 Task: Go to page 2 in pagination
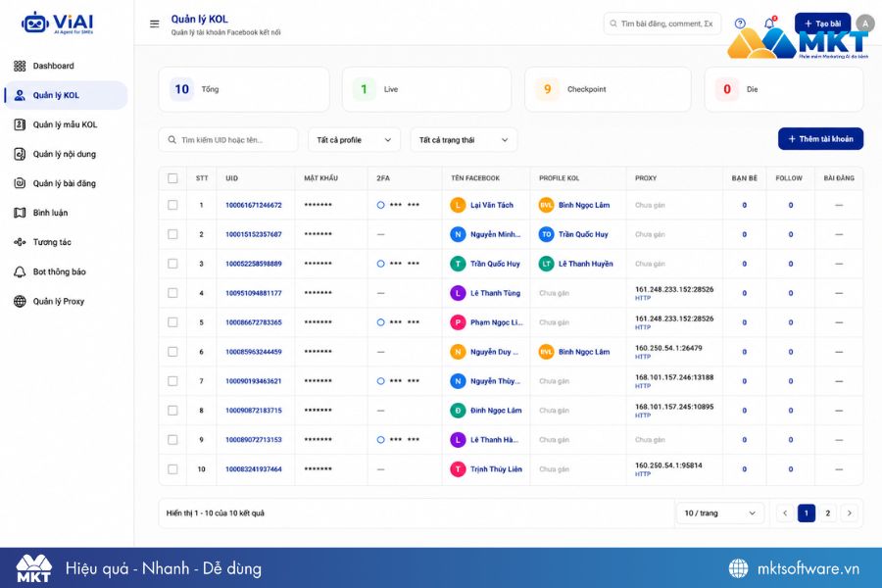[827, 514]
